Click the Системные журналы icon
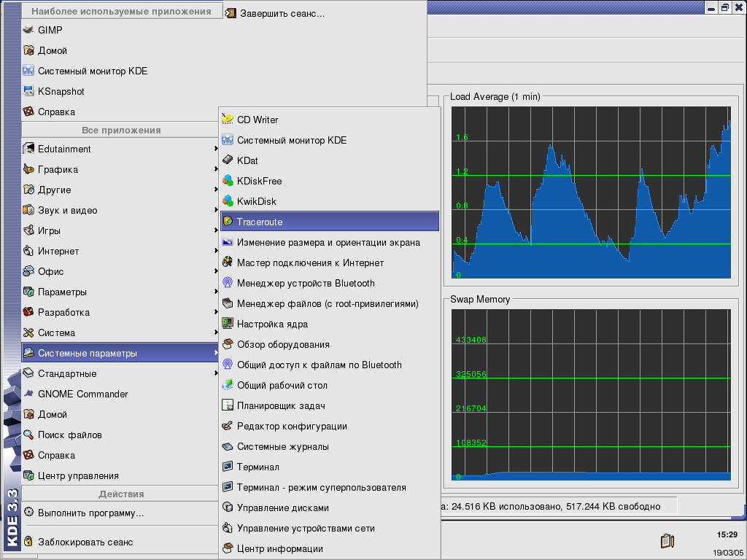 click(x=228, y=447)
